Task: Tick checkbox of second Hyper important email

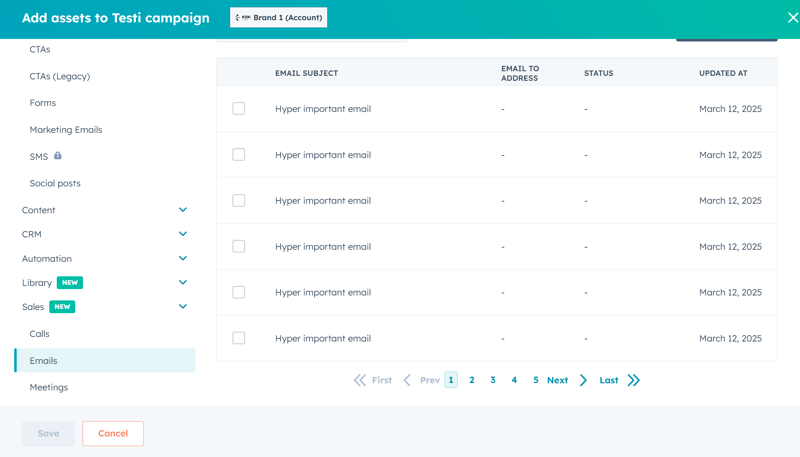Action: pyautogui.click(x=239, y=155)
